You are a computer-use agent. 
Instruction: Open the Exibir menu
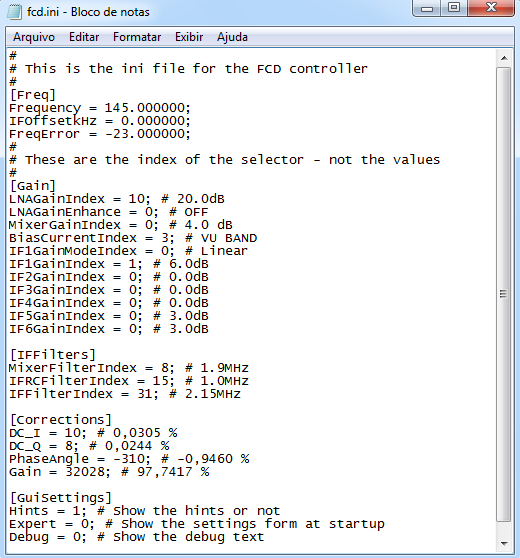[x=189, y=37]
